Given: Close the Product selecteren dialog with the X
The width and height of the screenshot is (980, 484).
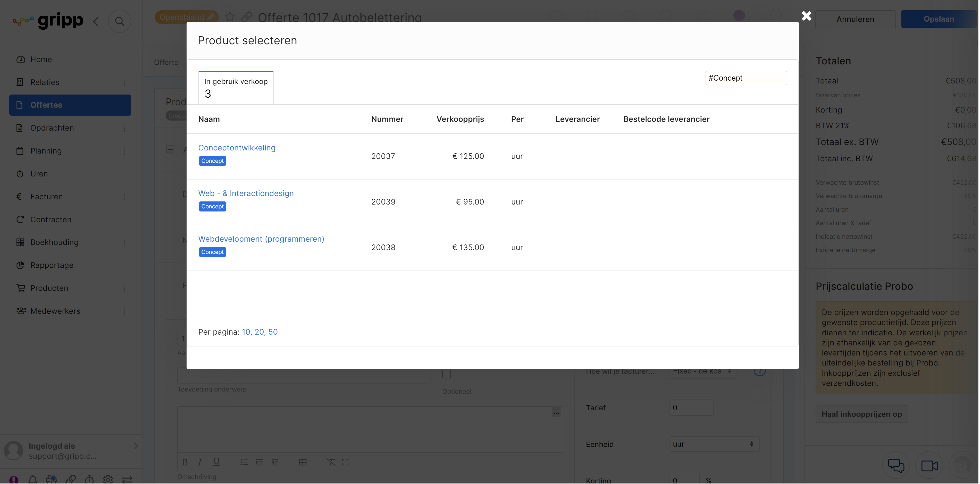Looking at the screenshot, I should (806, 16).
